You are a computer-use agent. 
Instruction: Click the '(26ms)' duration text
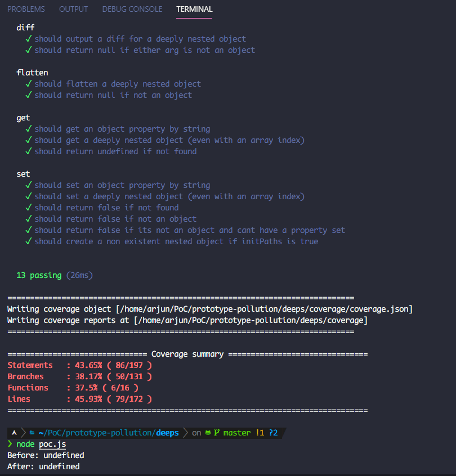[x=79, y=275]
